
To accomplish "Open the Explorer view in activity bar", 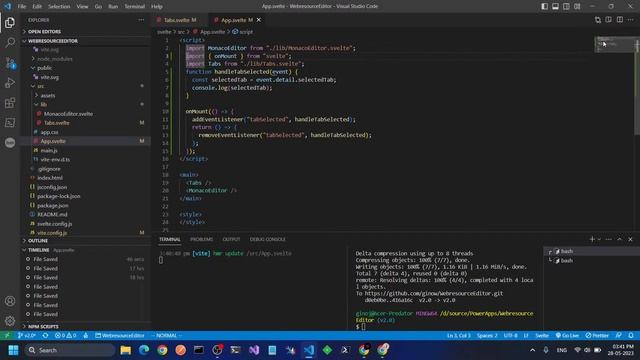I will [10, 22].
